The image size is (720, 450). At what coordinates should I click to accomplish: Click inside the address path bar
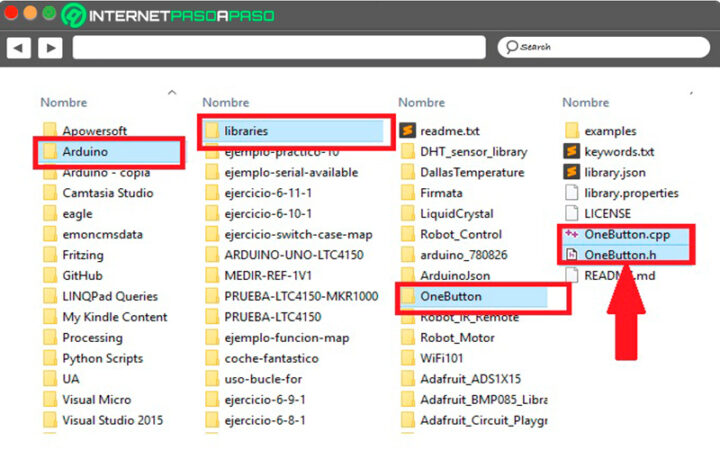pos(280,47)
